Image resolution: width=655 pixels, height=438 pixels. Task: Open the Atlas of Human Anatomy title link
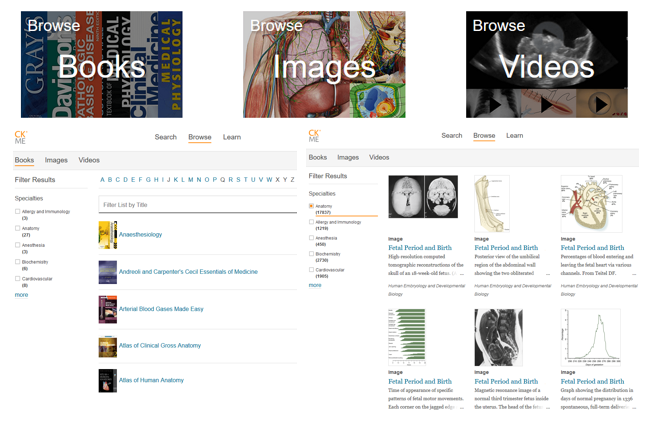point(151,380)
